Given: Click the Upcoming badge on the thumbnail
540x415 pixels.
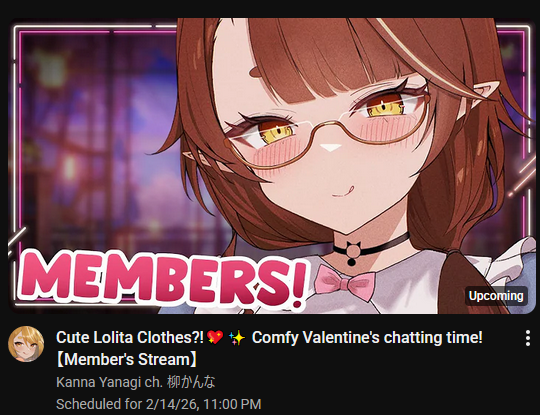Looking at the screenshot, I should (496, 296).
